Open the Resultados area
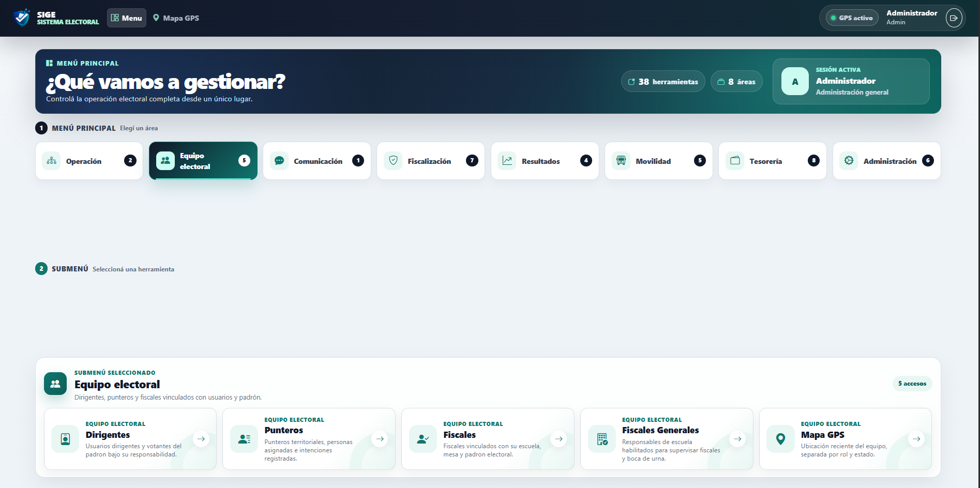This screenshot has width=980, height=488. coord(545,161)
